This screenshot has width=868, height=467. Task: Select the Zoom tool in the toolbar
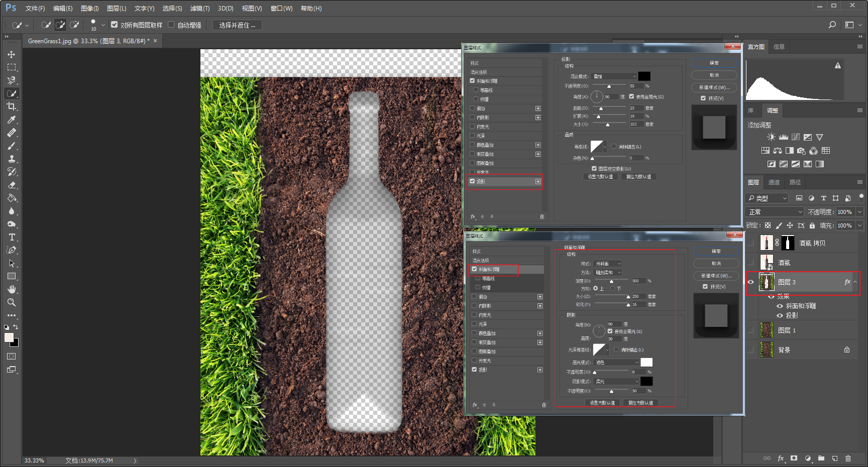coord(12,302)
